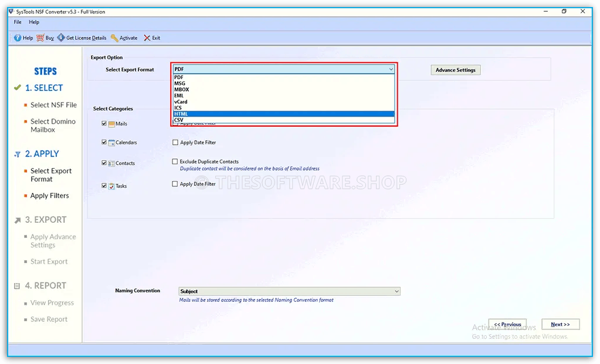
Task: Open the Help menu in menu bar
Action: pos(34,22)
